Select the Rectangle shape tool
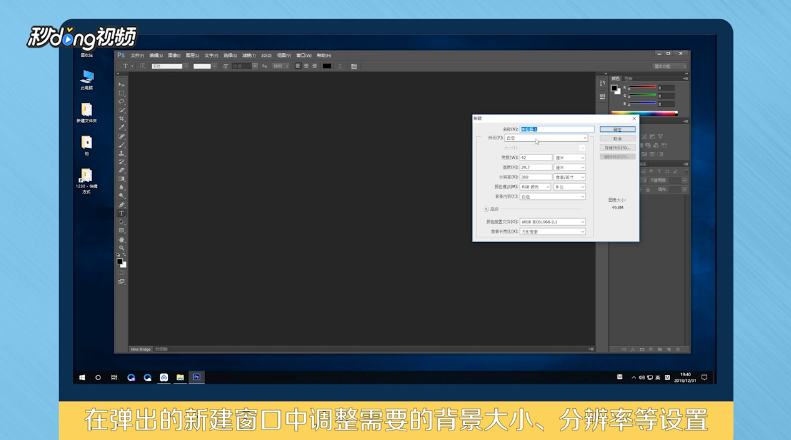Image resolution: width=791 pixels, height=440 pixels. click(122, 231)
